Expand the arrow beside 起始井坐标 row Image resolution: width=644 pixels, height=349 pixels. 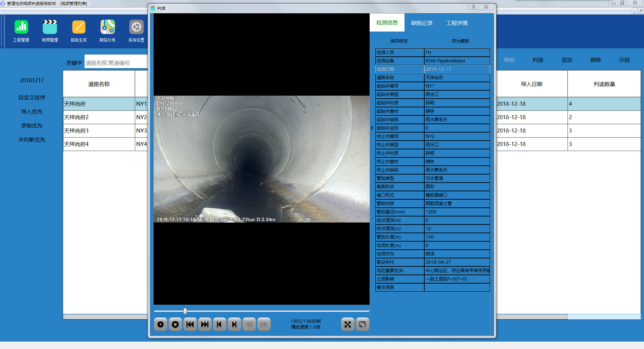pos(372,128)
